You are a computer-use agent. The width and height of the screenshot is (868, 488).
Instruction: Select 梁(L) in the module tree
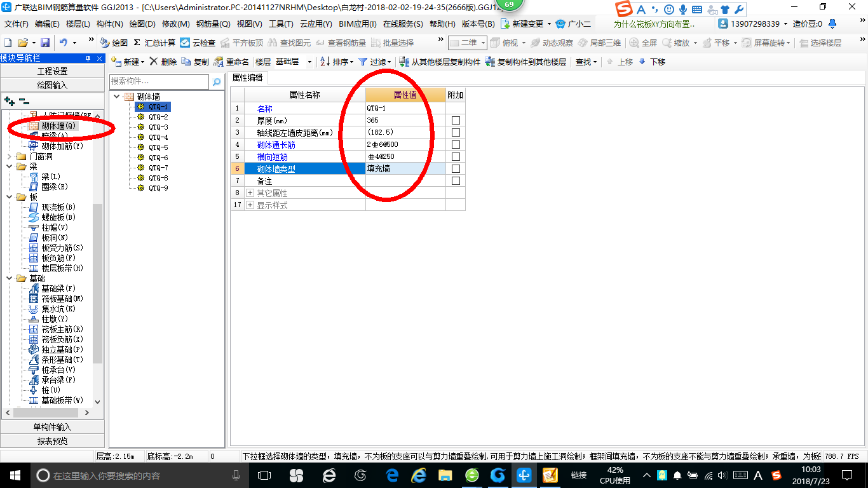click(x=44, y=177)
